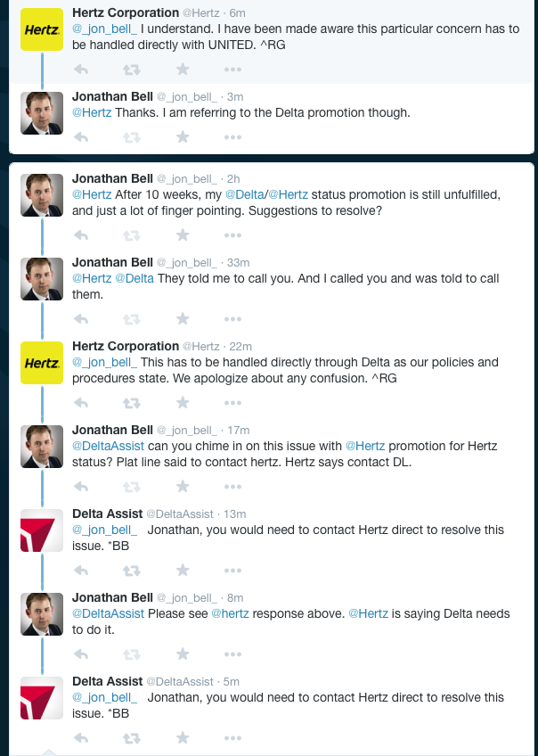Click the Hertz logo avatar on the 22m tweet
538x756 pixels.
pos(42,363)
